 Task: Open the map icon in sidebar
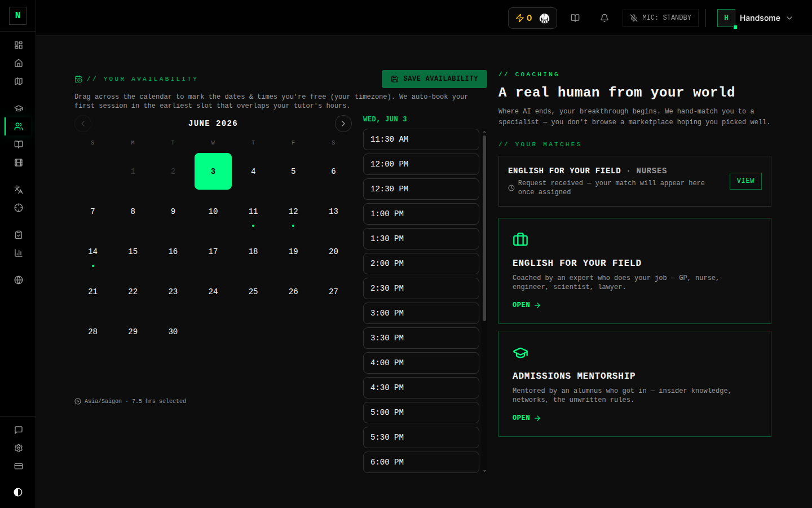[19, 81]
